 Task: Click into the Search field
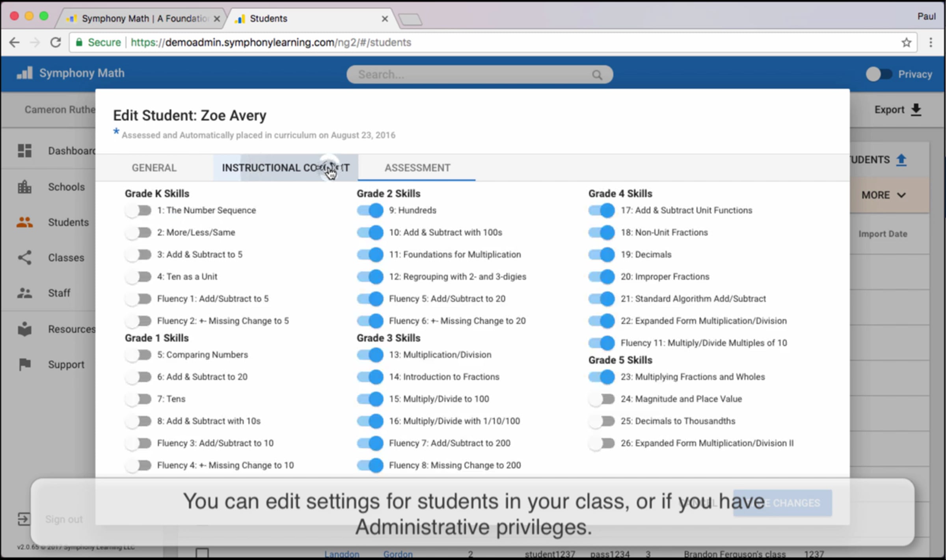(x=479, y=74)
